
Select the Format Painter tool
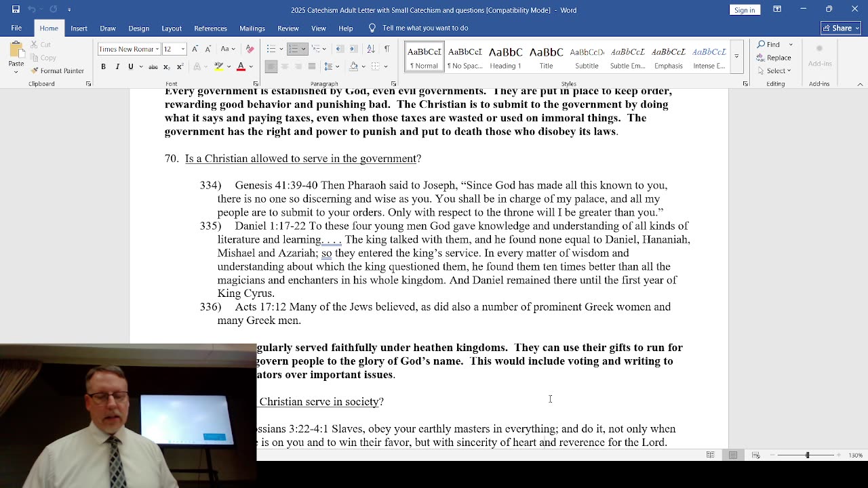(x=58, y=70)
